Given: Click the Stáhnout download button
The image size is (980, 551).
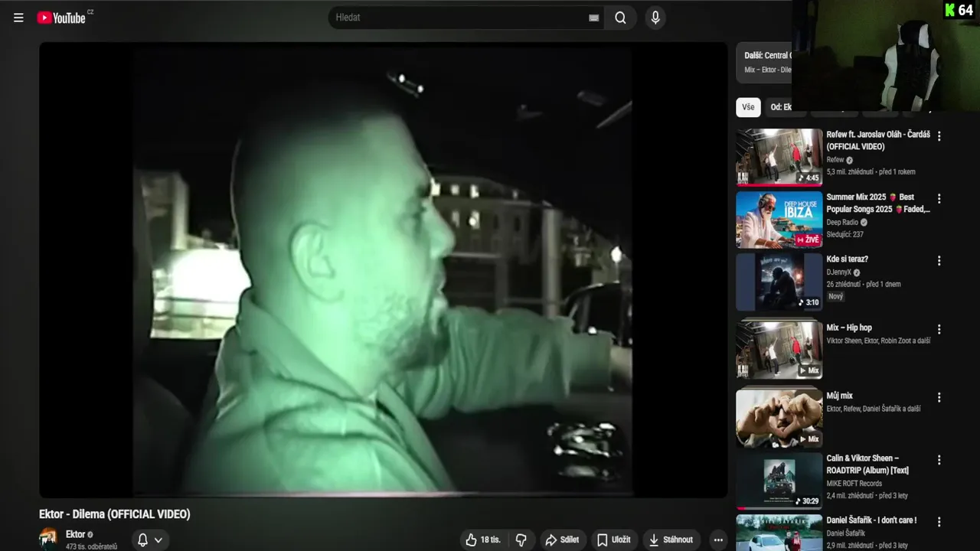Looking at the screenshot, I should pyautogui.click(x=671, y=540).
